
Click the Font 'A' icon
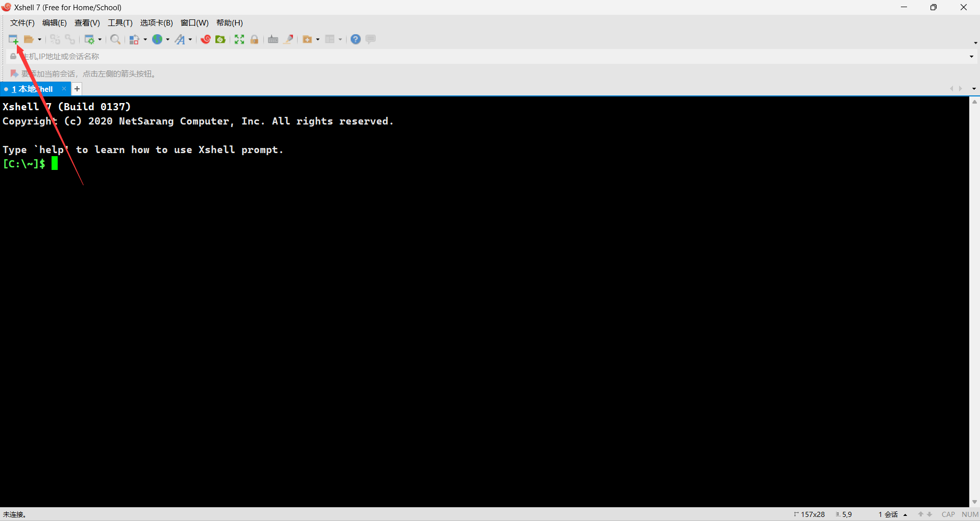click(x=180, y=39)
